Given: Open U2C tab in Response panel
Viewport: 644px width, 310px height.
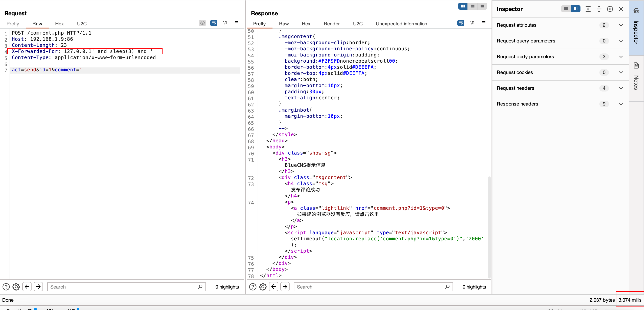Looking at the screenshot, I should pyautogui.click(x=357, y=24).
